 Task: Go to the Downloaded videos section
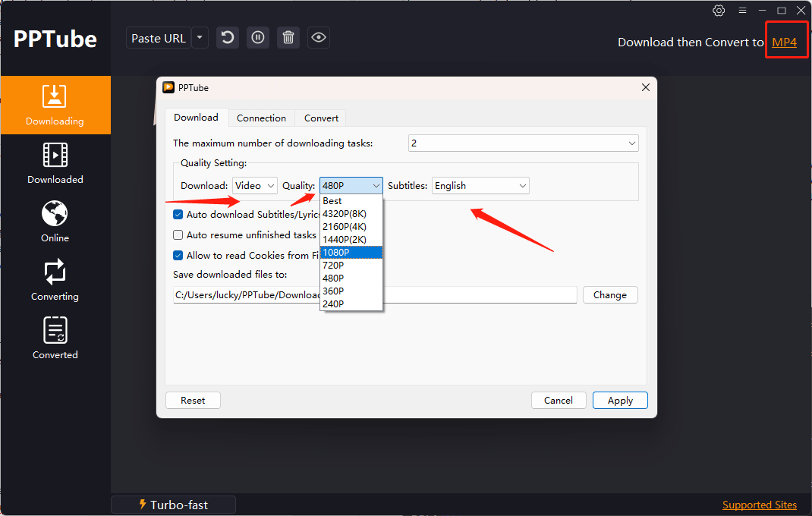(x=55, y=163)
